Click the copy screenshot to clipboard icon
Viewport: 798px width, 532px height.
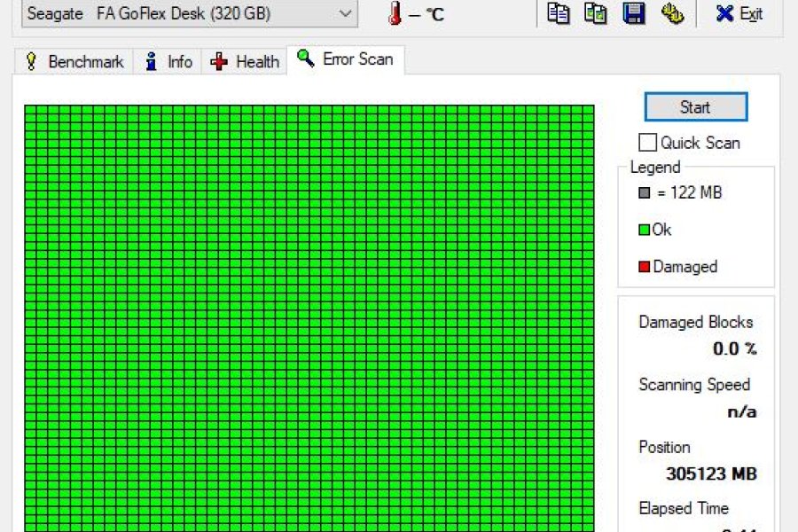pos(595,13)
